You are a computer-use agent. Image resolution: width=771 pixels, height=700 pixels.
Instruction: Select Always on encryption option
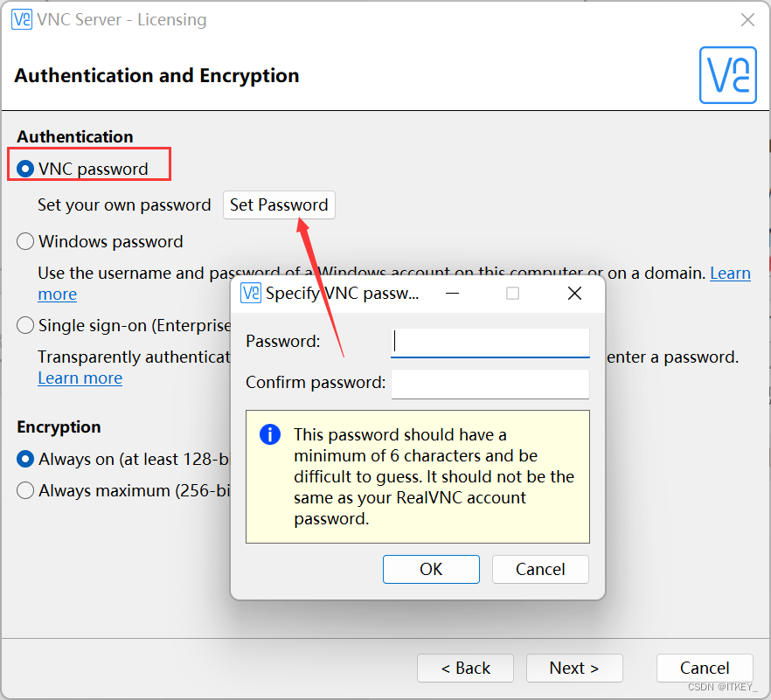pos(24,459)
